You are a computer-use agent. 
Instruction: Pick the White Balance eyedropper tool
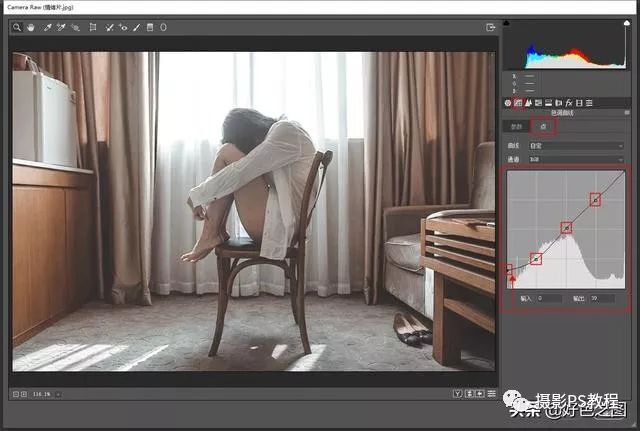47,28
